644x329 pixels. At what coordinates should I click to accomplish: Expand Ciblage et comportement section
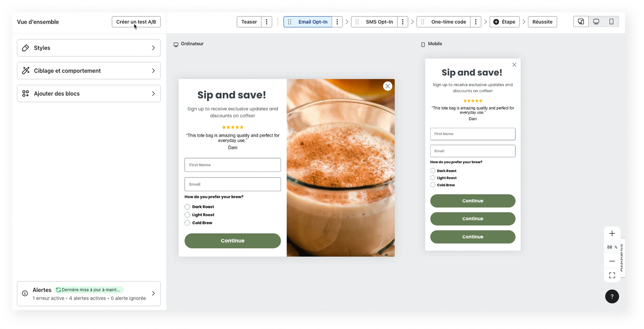tap(89, 71)
